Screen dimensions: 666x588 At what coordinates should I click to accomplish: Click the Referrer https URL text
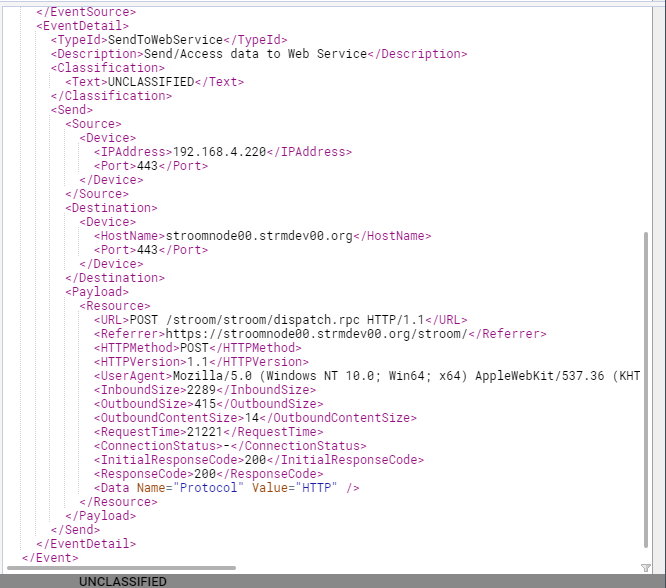click(313, 334)
